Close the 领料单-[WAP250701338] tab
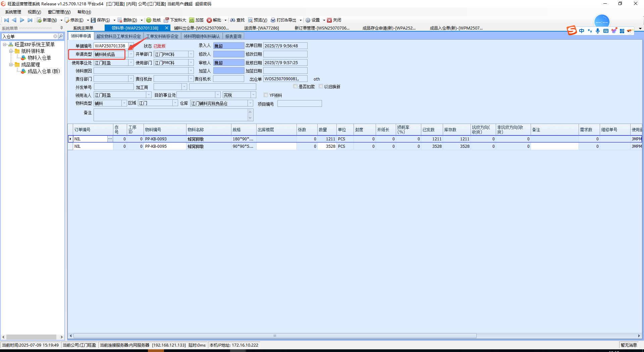The width and height of the screenshot is (644, 352). pos(167,28)
